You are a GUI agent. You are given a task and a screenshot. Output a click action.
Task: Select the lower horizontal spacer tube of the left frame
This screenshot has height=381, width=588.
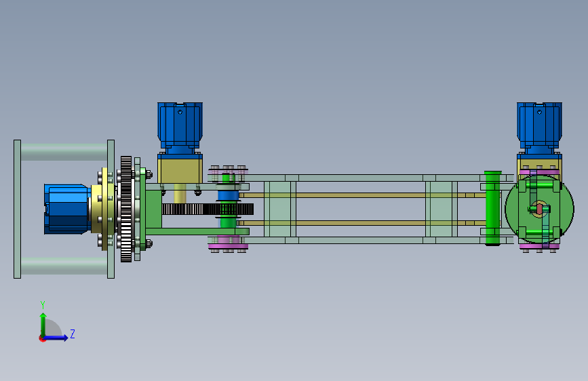64,266
